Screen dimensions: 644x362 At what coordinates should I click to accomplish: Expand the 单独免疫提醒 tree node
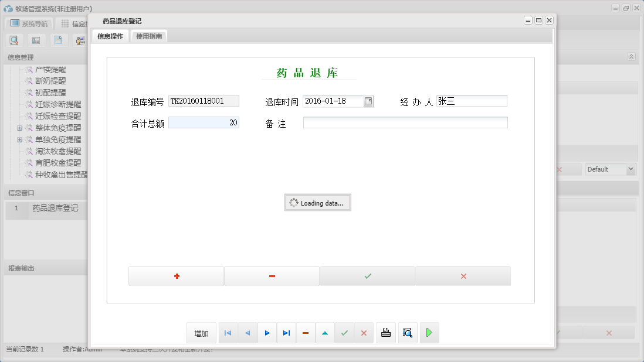(20, 139)
